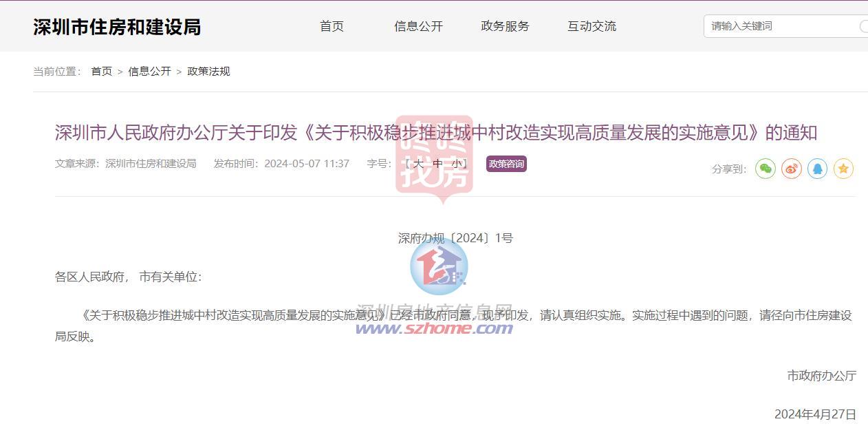Viewport: 868px width, 448px height.
Task: Set font size to 大 (large)
Action: click(417, 164)
